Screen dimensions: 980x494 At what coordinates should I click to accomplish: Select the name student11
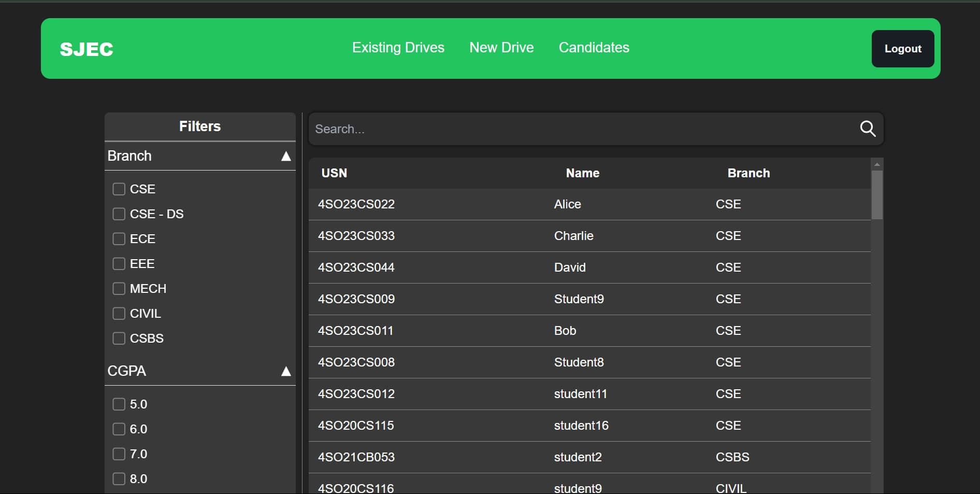tap(581, 394)
